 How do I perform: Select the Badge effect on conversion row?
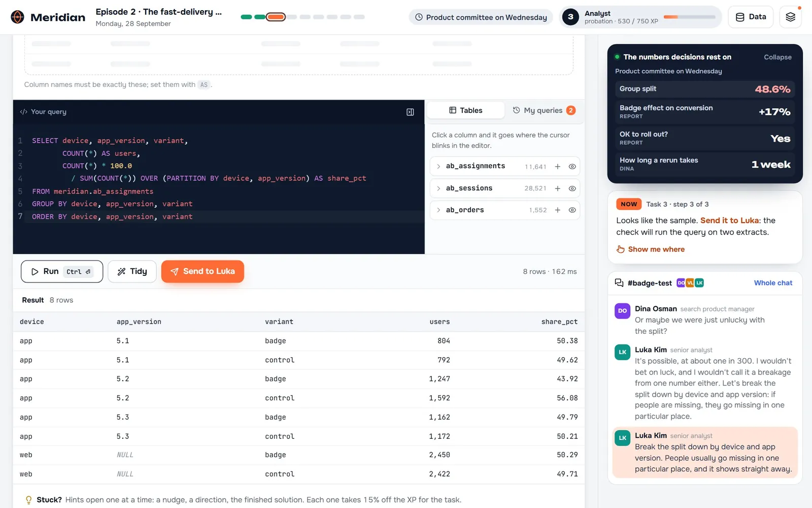pyautogui.click(x=705, y=112)
